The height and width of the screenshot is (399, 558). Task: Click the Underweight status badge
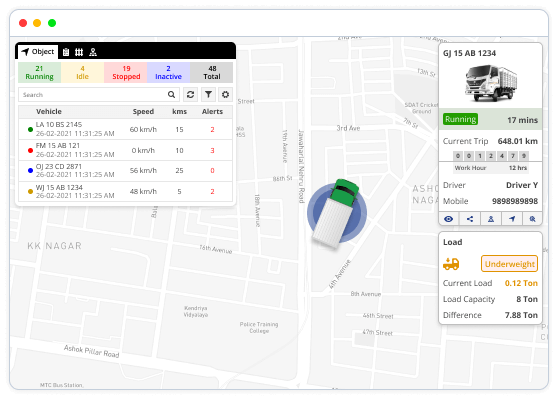(509, 264)
